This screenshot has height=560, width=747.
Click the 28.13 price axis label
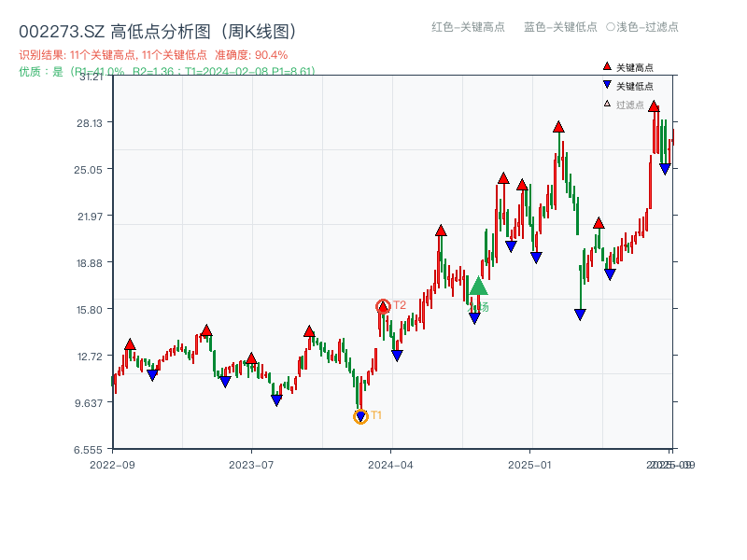90,123
